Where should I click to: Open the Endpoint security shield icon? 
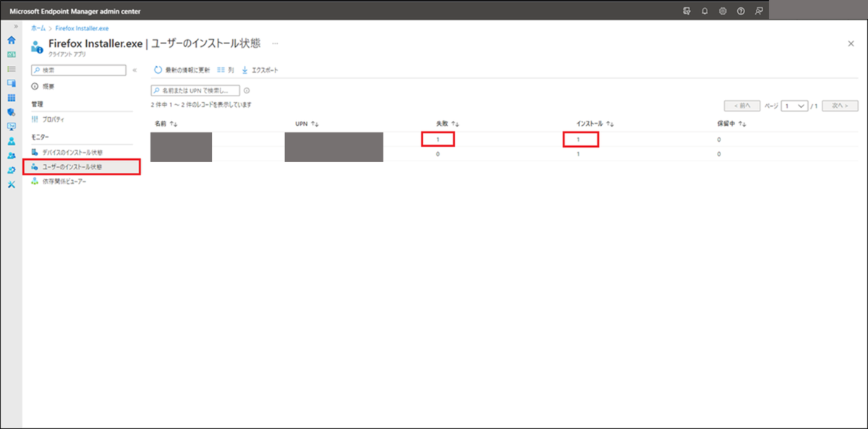pos(11,112)
